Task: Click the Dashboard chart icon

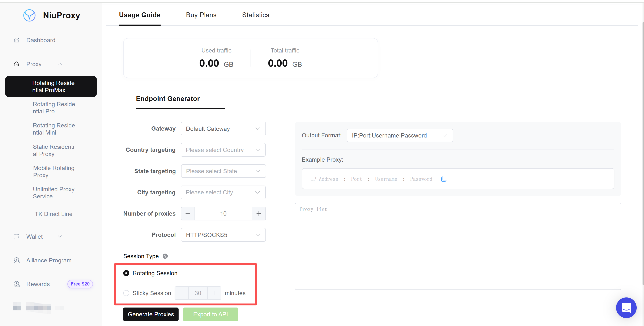Action: [x=17, y=40]
